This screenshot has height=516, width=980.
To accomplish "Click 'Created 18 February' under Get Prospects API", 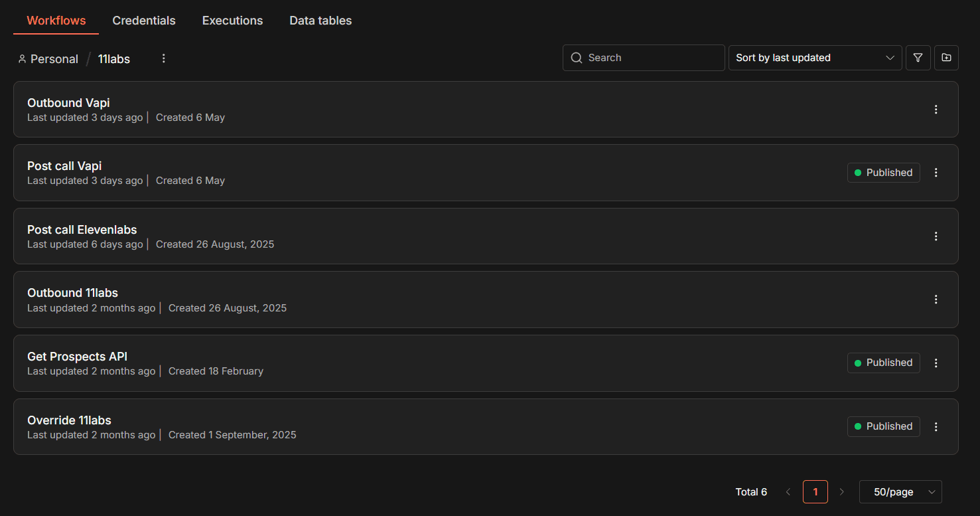I will [216, 371].
